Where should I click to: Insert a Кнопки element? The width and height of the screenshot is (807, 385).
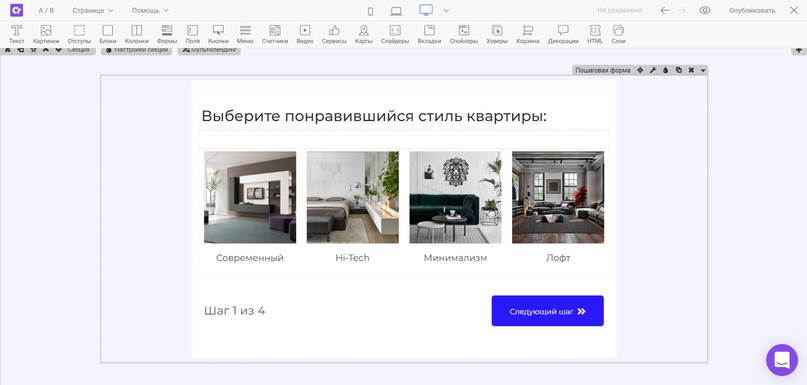coord(218,34)
